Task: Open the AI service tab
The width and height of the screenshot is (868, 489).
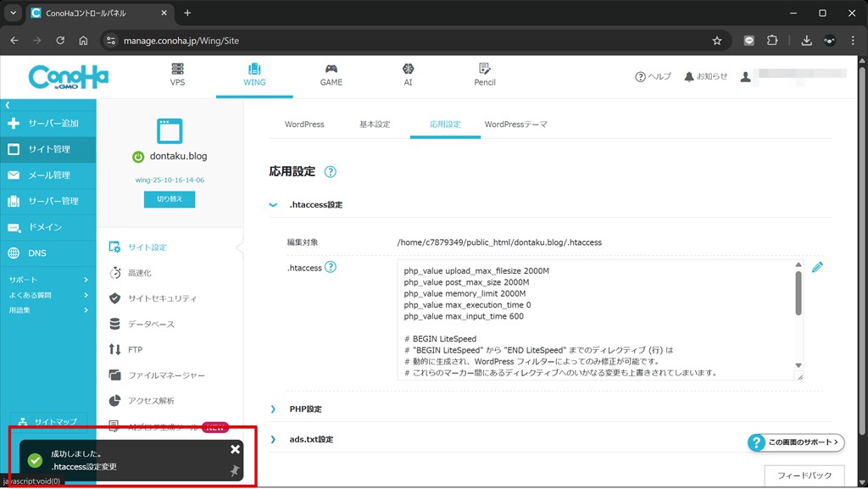Action: [x=408, y=75]
